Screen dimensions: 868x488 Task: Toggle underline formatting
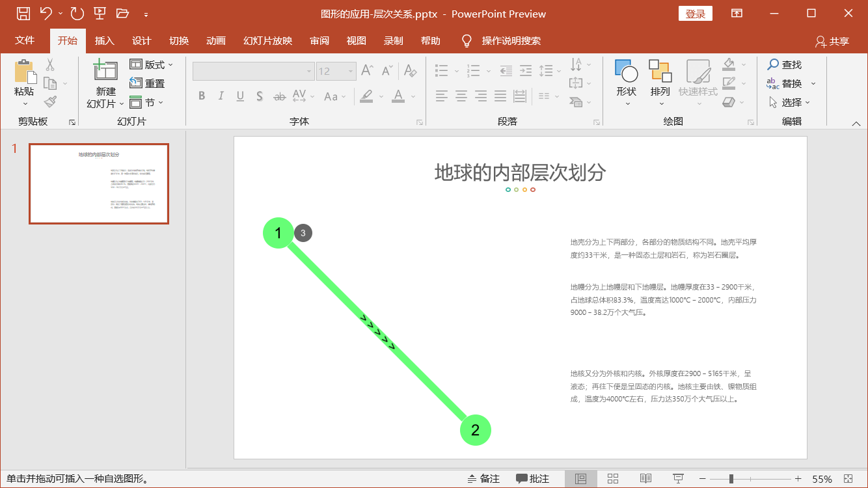[x=240, y=96]
